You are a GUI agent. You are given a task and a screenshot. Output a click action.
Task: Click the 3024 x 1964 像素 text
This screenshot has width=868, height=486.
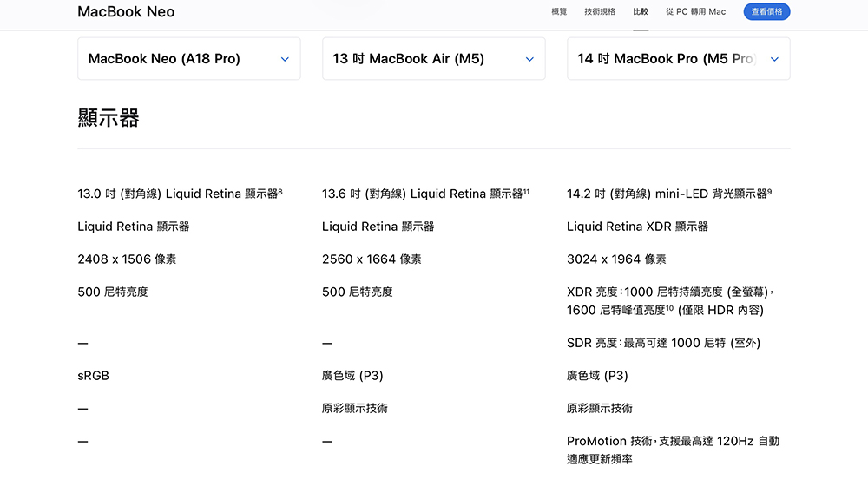pos(616,259)
